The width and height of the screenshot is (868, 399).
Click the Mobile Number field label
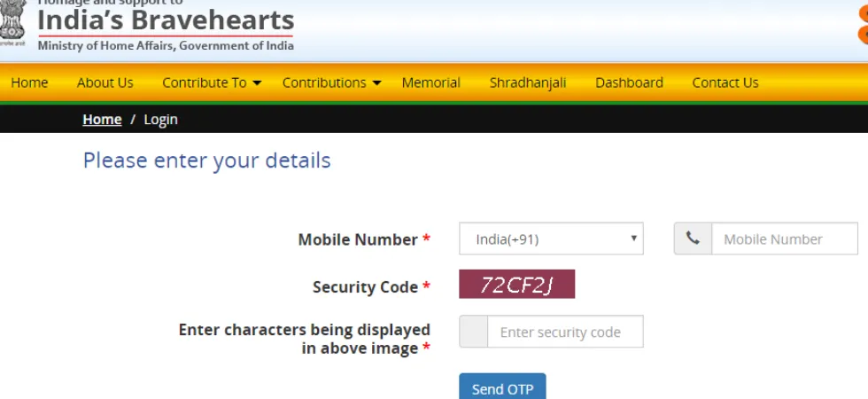364,239
